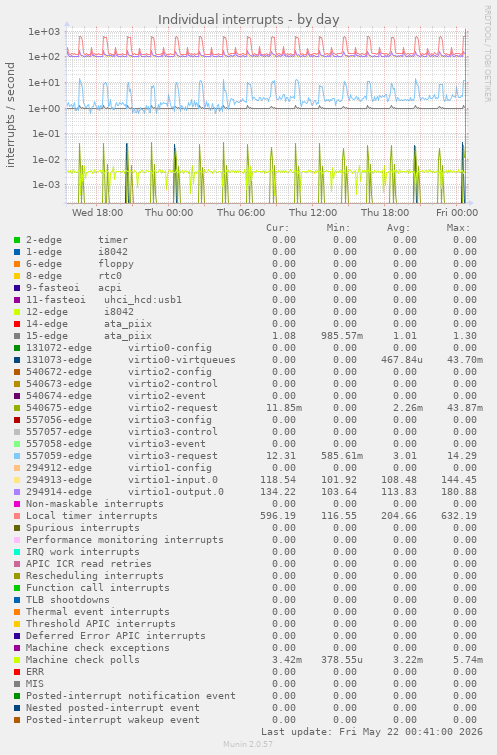
Task: Click the blue 1-edge i8042 legend swatch
Action: [x=17, y=252]
